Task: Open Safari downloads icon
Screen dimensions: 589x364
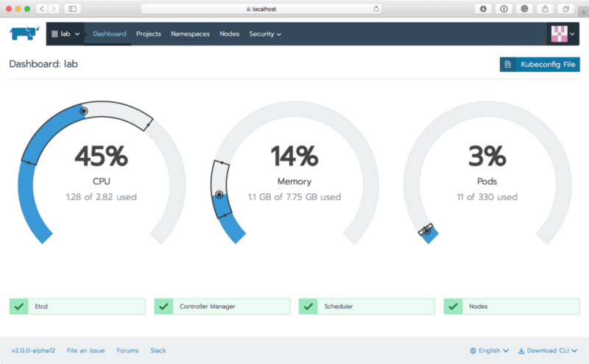Action: (483, 9)
